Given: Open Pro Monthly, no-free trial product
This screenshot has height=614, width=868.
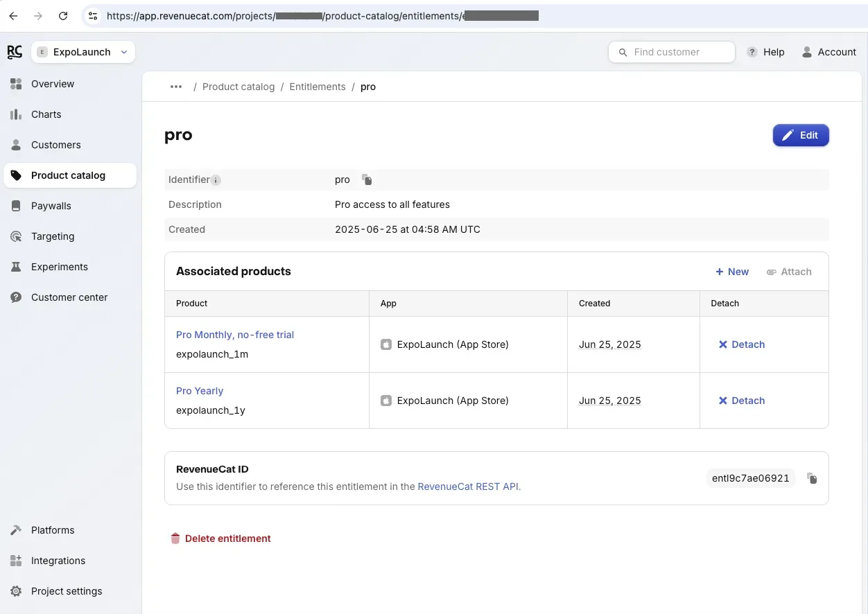Looking at the screenshot, I should [235, 335].
